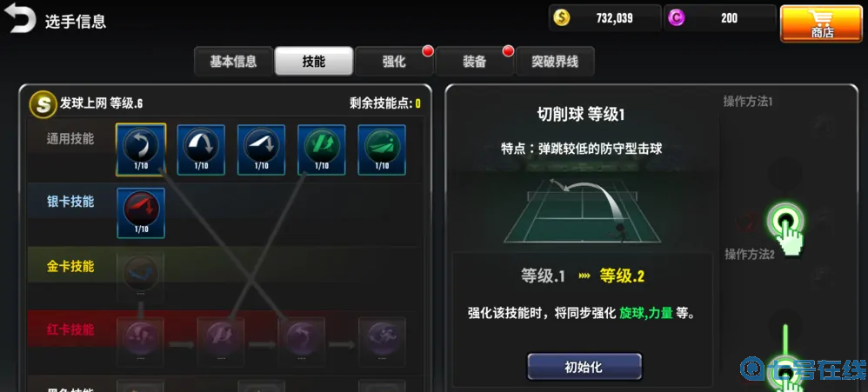Click the 初始化 reset button
Screen dimensions: 868x392
click(x=584, y=367)
